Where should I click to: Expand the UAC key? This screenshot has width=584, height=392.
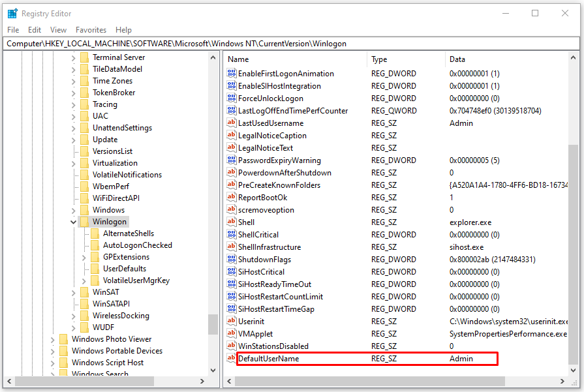tap(73, 117)
